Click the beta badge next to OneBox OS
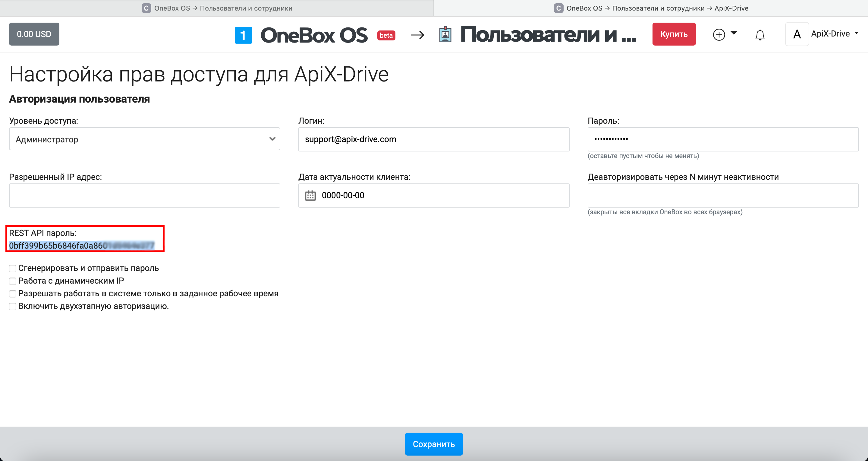 pos(386,35)
